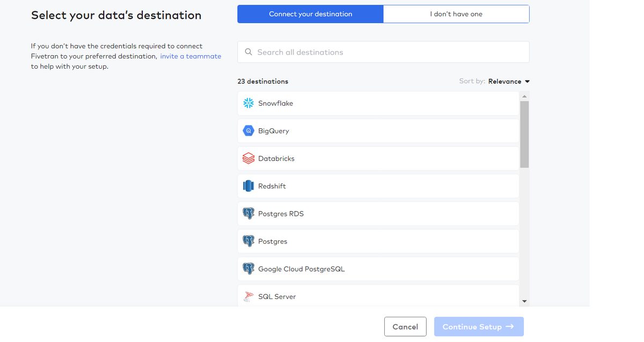Click the destinations list scrollbar thumb
The width and height of the screenshot is (644, 342).
(524, 134)
